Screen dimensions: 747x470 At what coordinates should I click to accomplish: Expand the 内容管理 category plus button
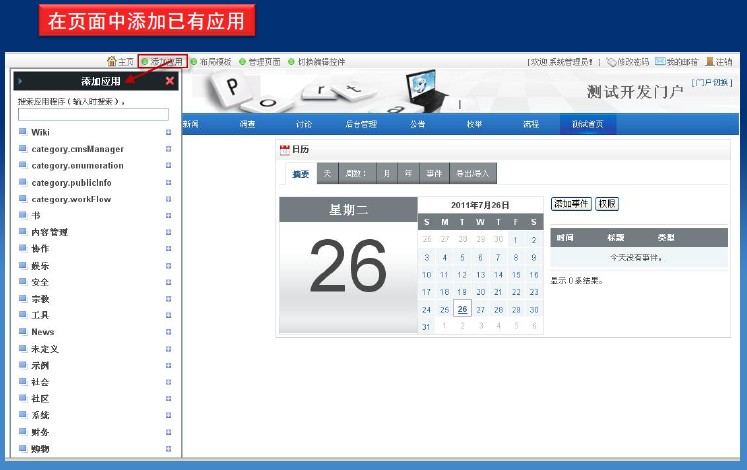[x=168, y=232]
